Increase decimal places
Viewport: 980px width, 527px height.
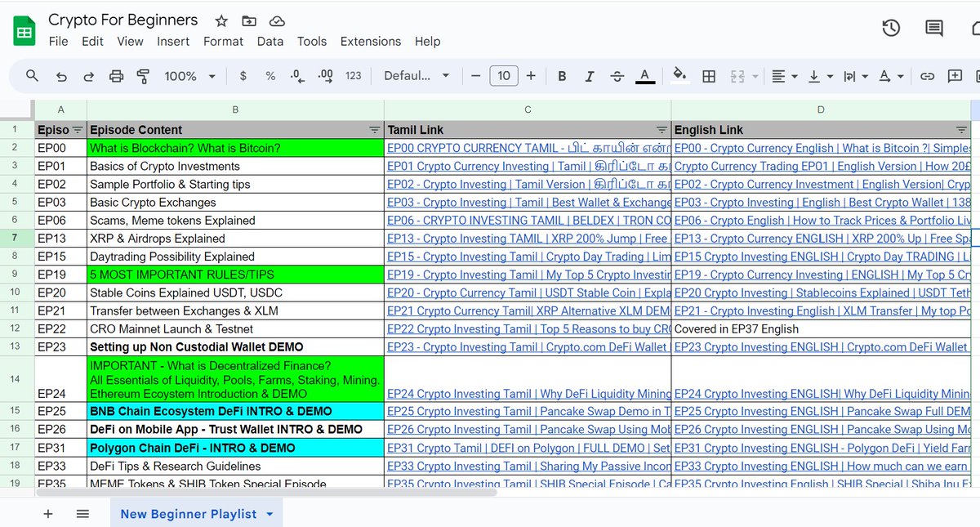point(325,76)
